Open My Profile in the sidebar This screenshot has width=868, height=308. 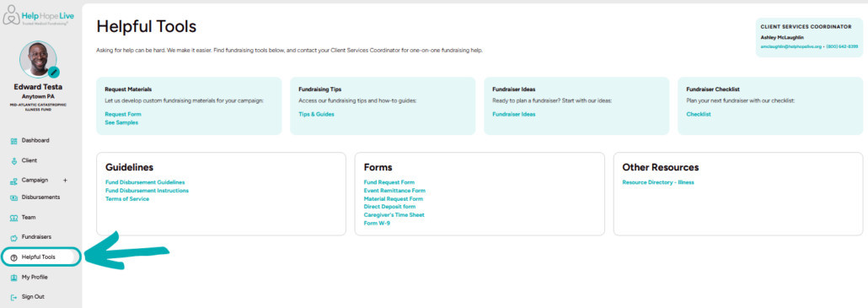click(35, 277)
